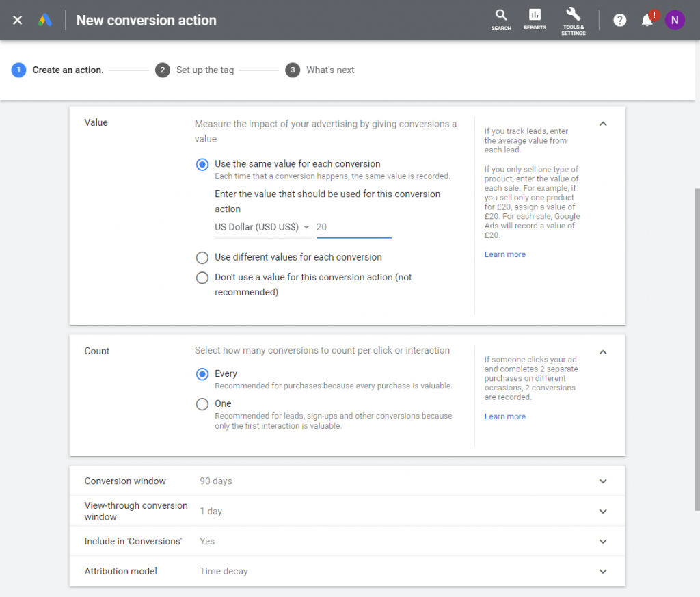700x597 pixels.
Task: Collapse the Count section
Action: pyautogui.click(x=603, y=352)
